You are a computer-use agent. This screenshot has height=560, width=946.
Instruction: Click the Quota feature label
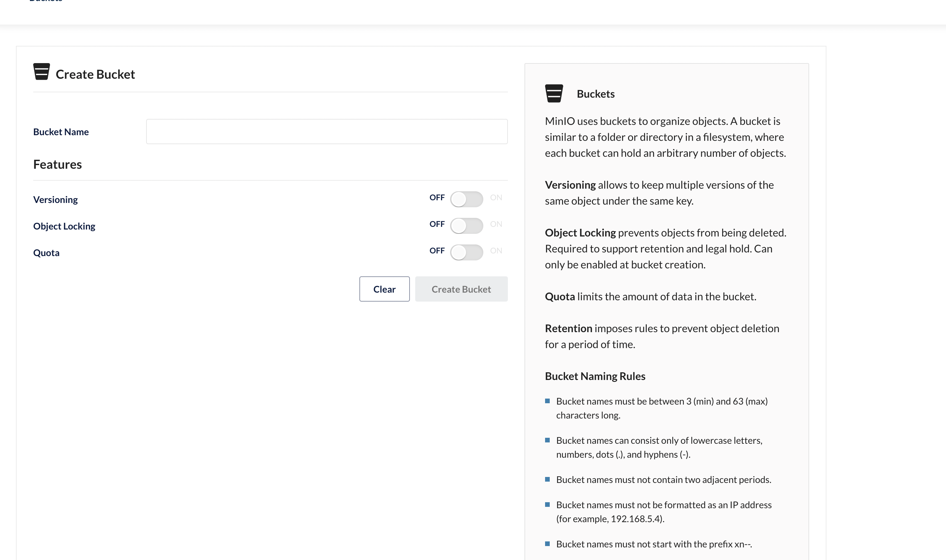[x=47, y=253]
